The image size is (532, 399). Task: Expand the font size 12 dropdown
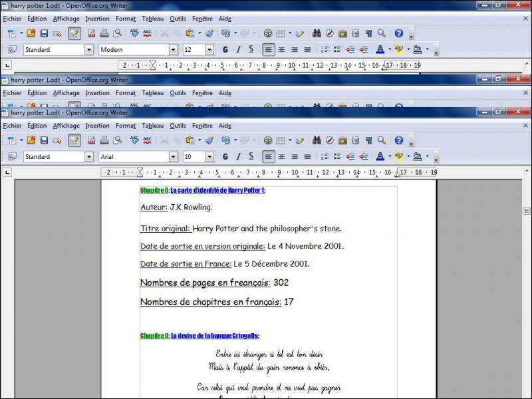(209, 49)
